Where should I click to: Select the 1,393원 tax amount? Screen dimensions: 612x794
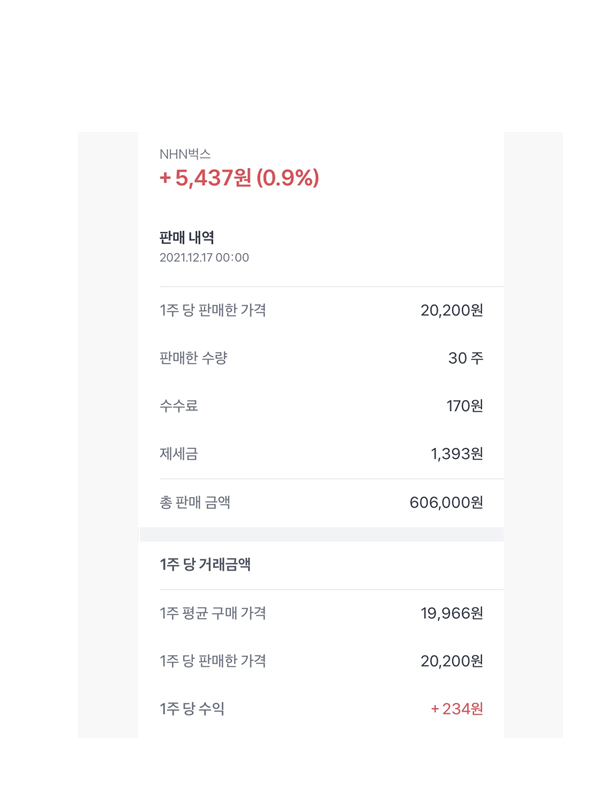456,454
